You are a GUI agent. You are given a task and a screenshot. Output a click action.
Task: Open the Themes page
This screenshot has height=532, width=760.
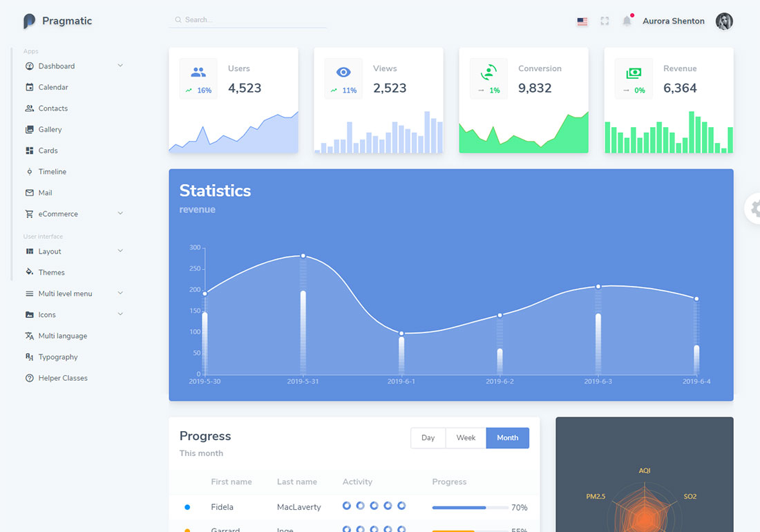[51, 272]
